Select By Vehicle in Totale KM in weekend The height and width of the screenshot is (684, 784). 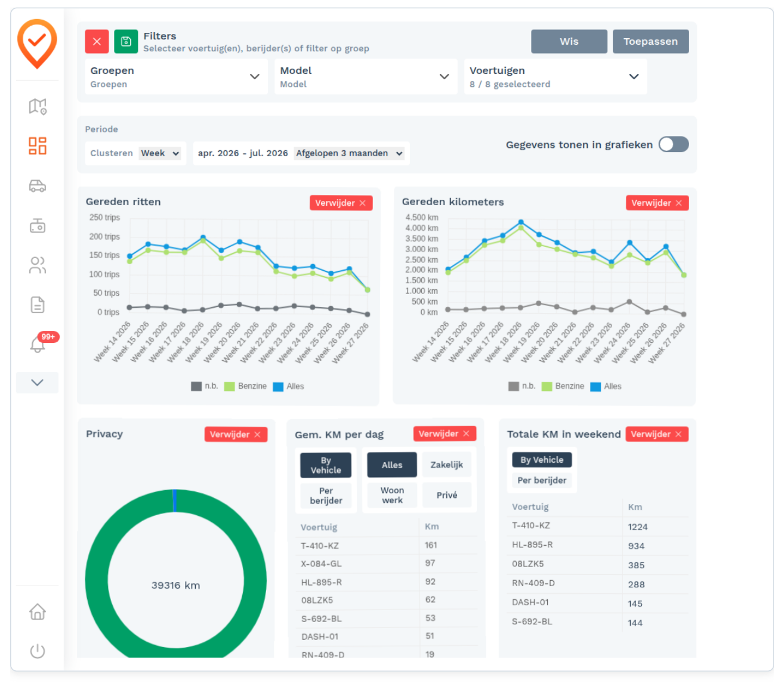[x=542, y=460]
